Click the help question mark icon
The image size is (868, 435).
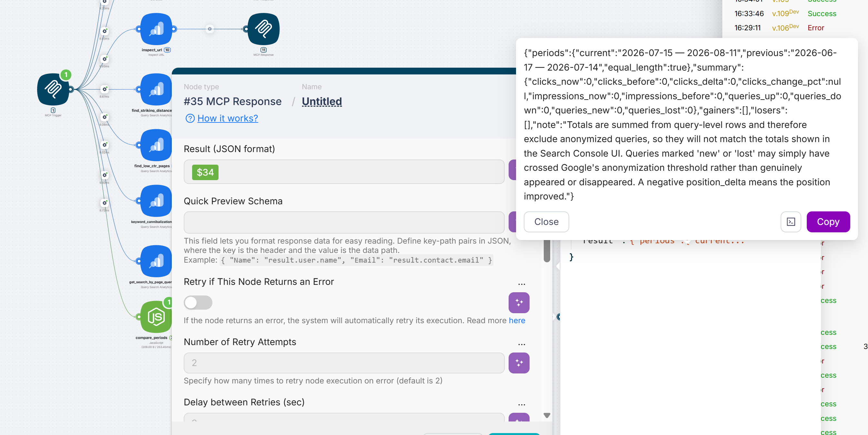pyautogui.click(x=190, y=118)
